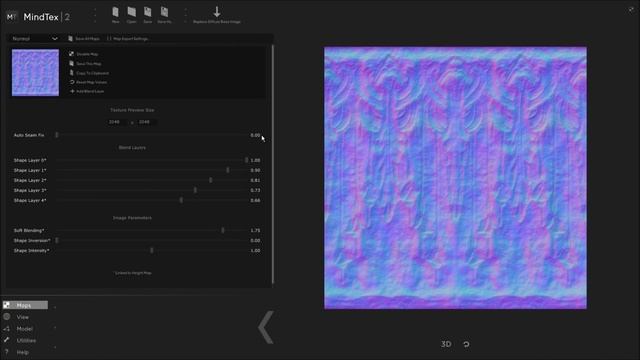This screenshot has height=360, width=640.
Task: Click the New project icon
Action: click(x=116, y=12)
